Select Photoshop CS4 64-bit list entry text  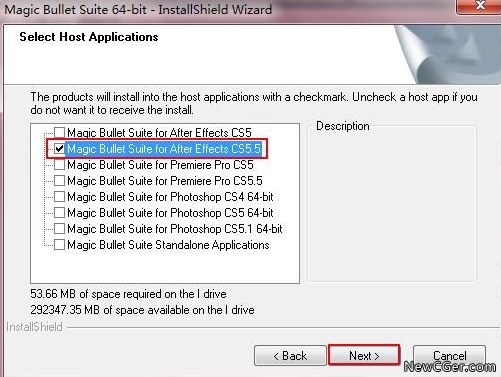[170, 197]
